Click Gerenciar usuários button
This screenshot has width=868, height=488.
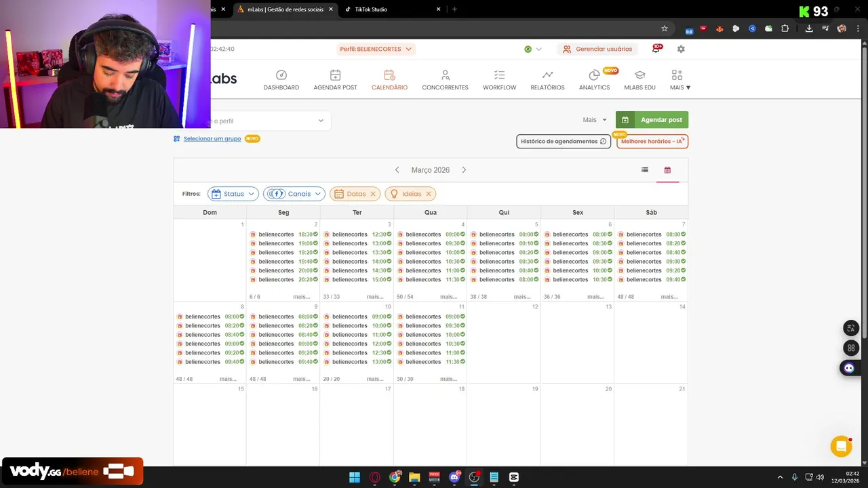click(597, 49)
